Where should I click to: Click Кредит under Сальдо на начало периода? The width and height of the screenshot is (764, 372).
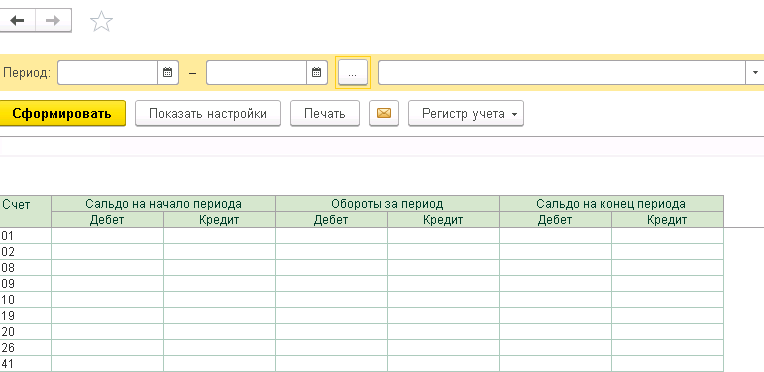coord(219,219)
